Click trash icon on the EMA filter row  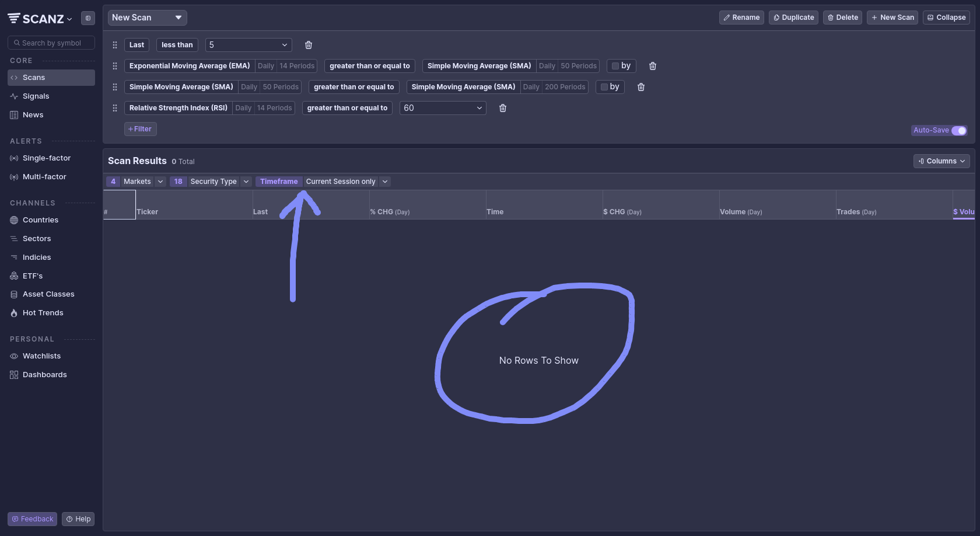(653, 66)
